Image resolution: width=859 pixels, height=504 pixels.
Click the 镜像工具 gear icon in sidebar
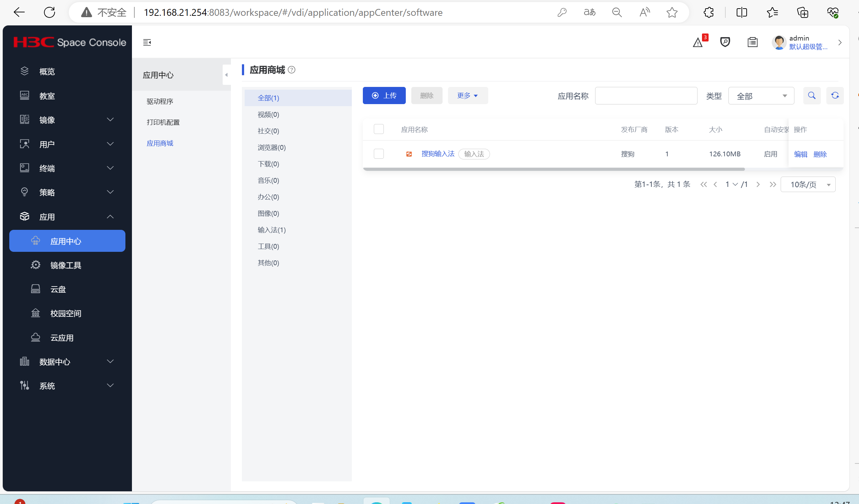tap(36, 265)
